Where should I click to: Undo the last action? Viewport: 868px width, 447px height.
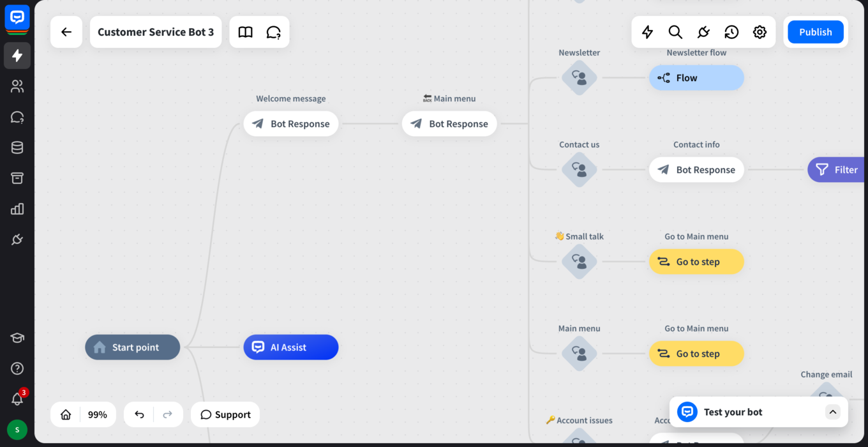[x=139, y=414]
